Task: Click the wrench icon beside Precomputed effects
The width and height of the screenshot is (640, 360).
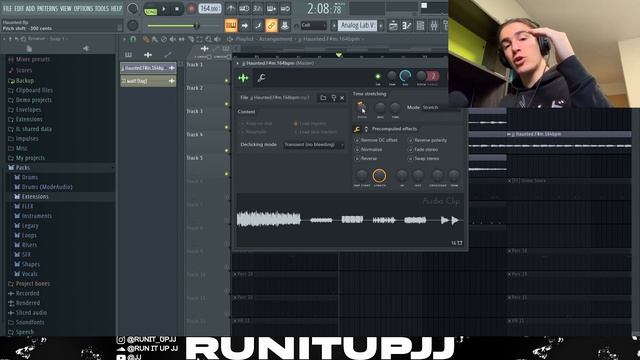Action: click(x=357, y=129)
